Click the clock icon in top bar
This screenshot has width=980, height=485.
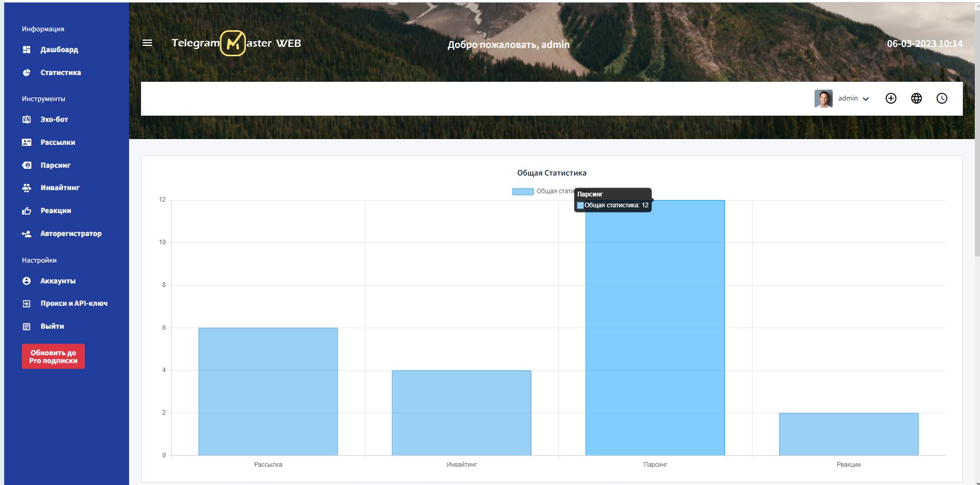coord(941,98)
